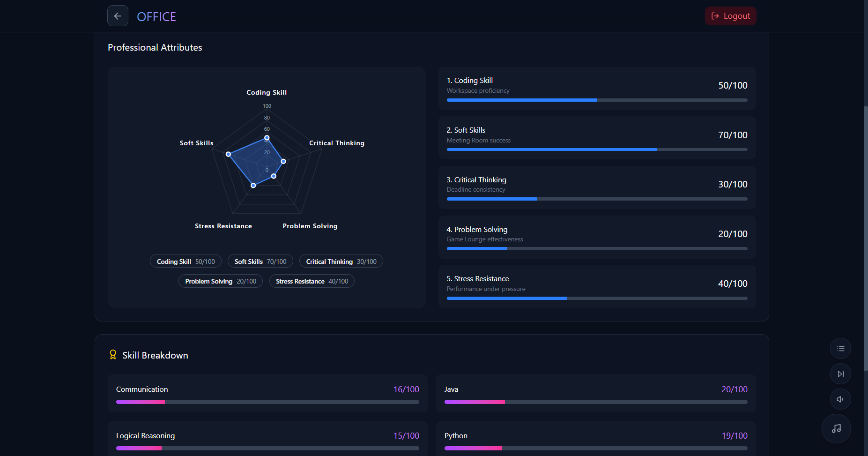Click the Java skill card
Image resolution: width=868 pixels, height=456 pixels.
pyautogui.click(x=596, y=393)
